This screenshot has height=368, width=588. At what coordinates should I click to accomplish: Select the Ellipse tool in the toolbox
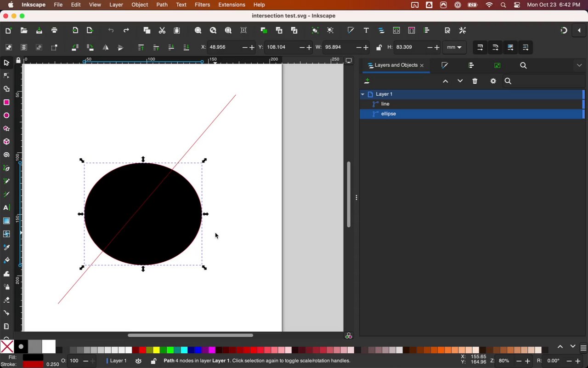coord(6,115)
